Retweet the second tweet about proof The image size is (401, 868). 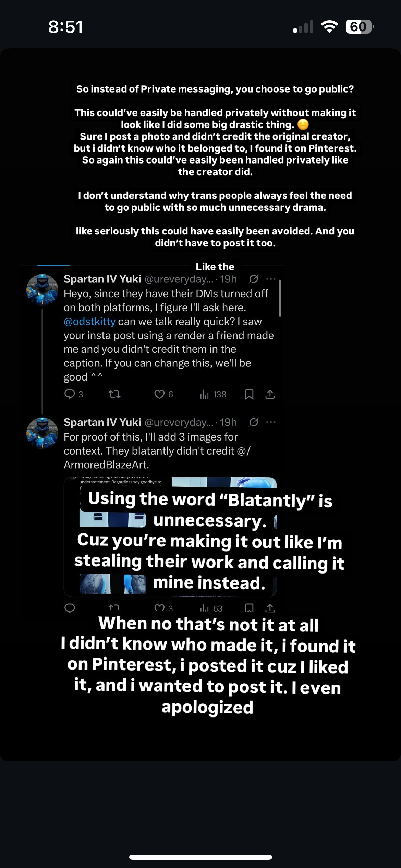coord(114,608)
